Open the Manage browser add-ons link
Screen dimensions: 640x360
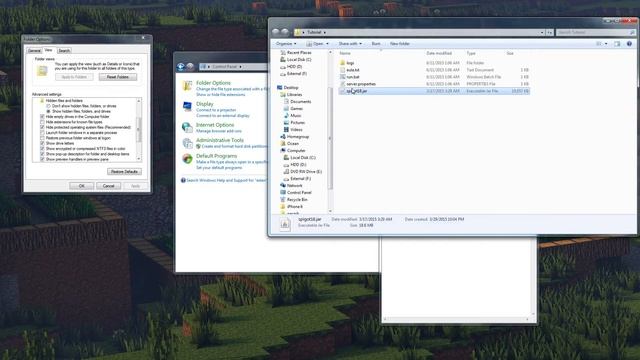click(x=219, y=131)
